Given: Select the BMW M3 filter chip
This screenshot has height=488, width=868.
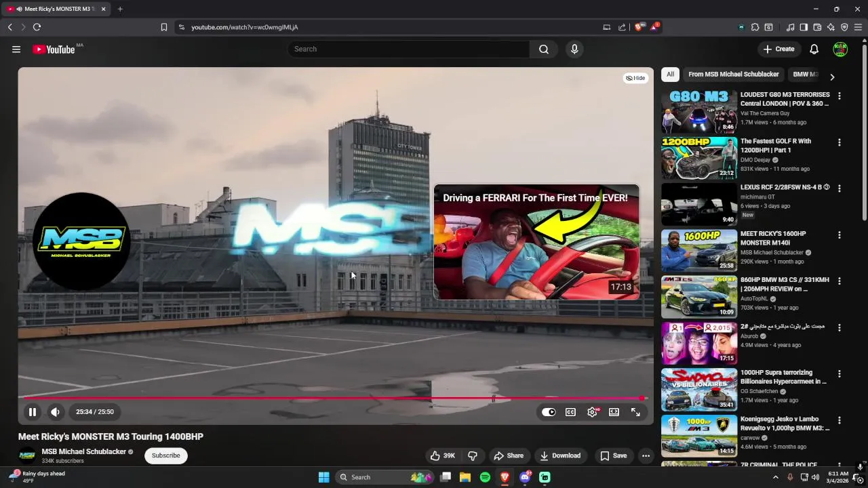Looking at the screenshot, I should 806,75.
